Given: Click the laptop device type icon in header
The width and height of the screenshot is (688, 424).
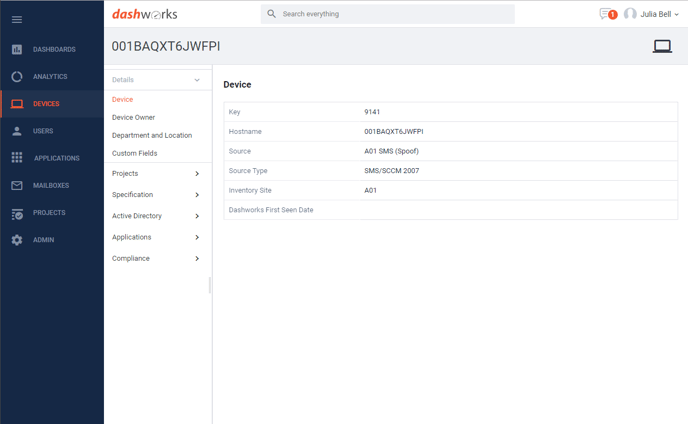Looking at the screenshot, I should pyautogui.click(x=662, y=46).
